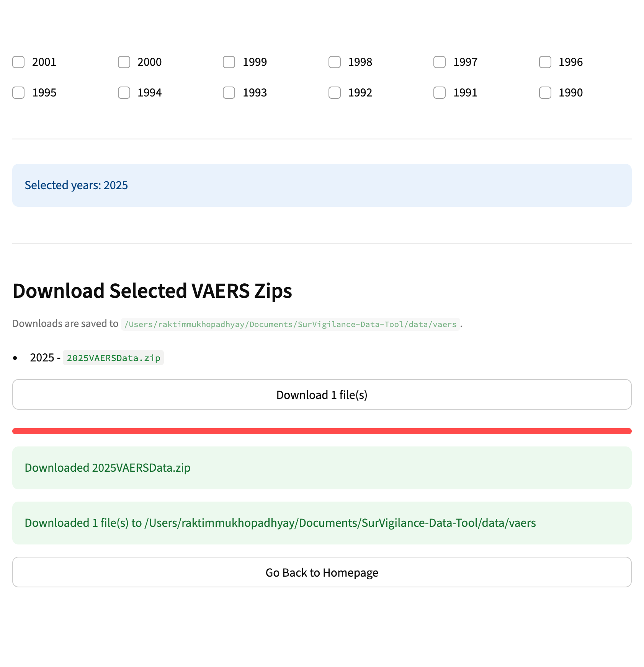This screenshot has height=667, width=644.
Task: Check the 1990 year checkbox
Action: (x=545, y=93)
